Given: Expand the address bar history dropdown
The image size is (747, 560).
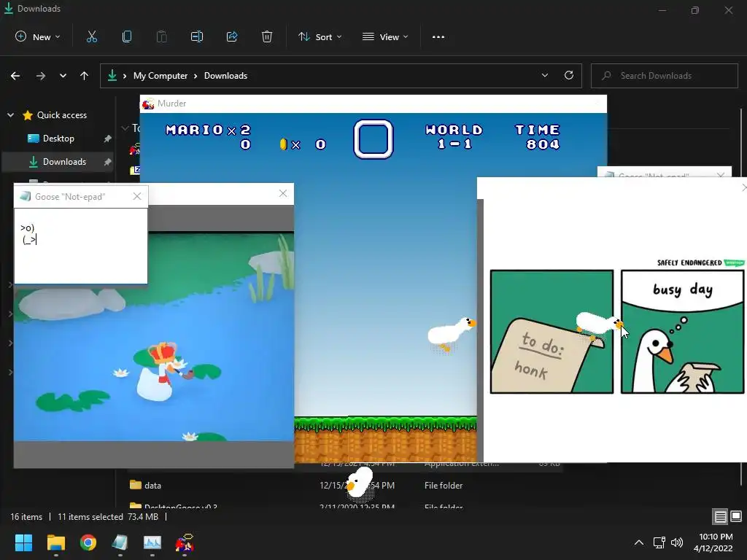Looking at the screenshot, I should (544, 75).
